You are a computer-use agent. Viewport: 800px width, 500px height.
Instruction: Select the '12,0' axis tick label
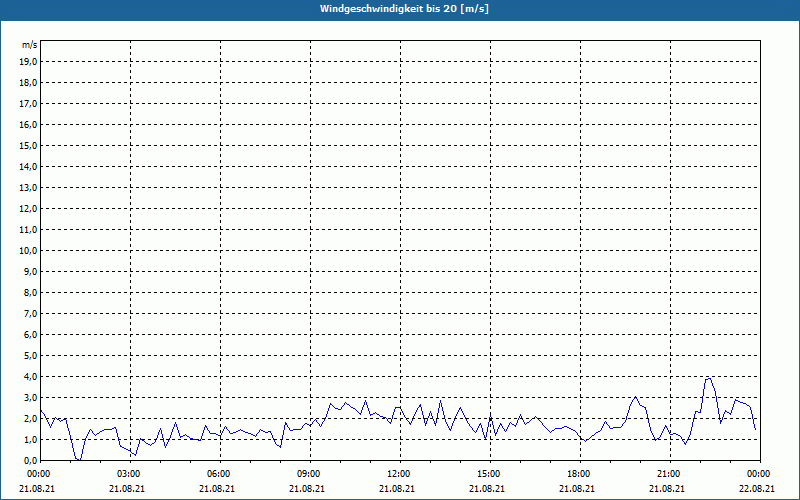point(28,208)
